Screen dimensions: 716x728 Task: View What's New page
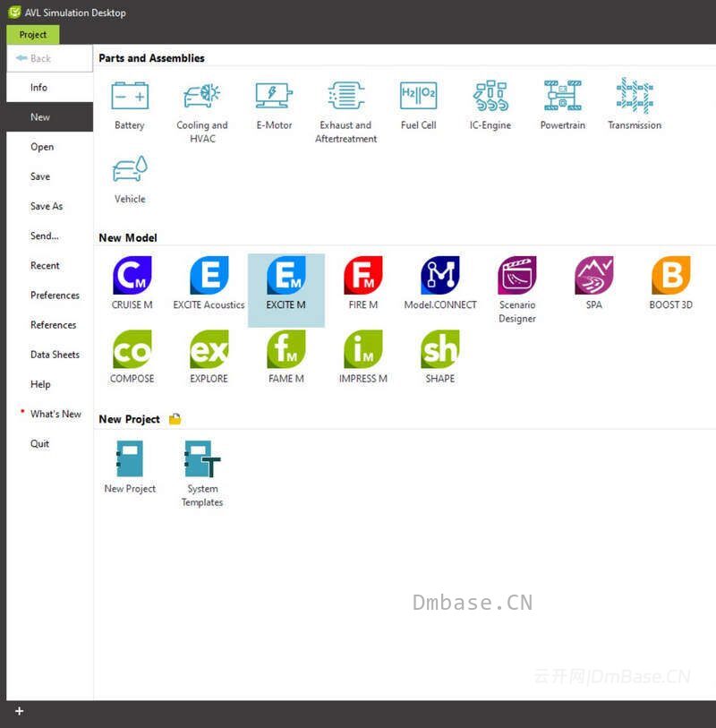(49, 414)
